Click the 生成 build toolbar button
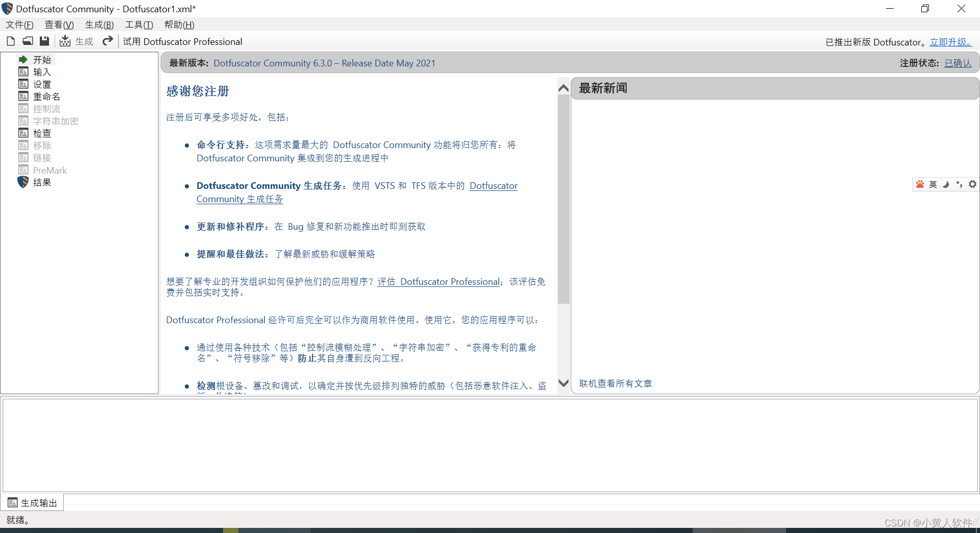980x533 pixels. [x=77, y=41]
